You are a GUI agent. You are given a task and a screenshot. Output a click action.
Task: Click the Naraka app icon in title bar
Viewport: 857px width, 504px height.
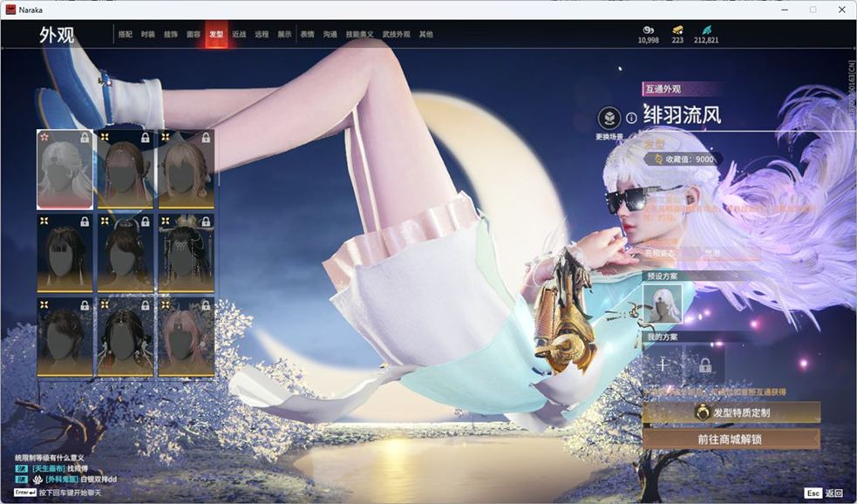pos(10,10)
